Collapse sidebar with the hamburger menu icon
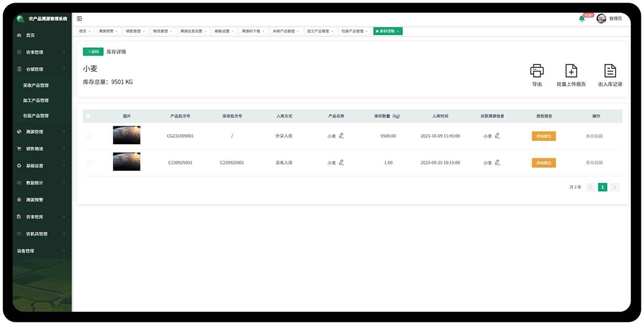Viewport: 644px width, 325px height. coord(80,18)
